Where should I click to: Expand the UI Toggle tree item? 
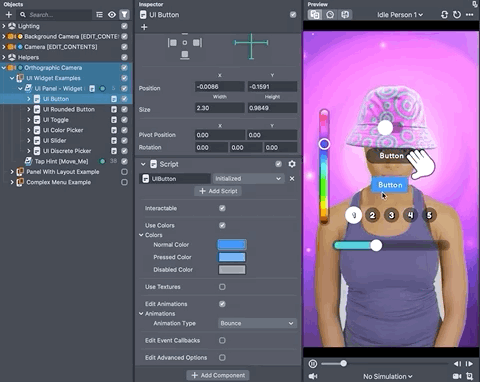(x=29, y=120)
